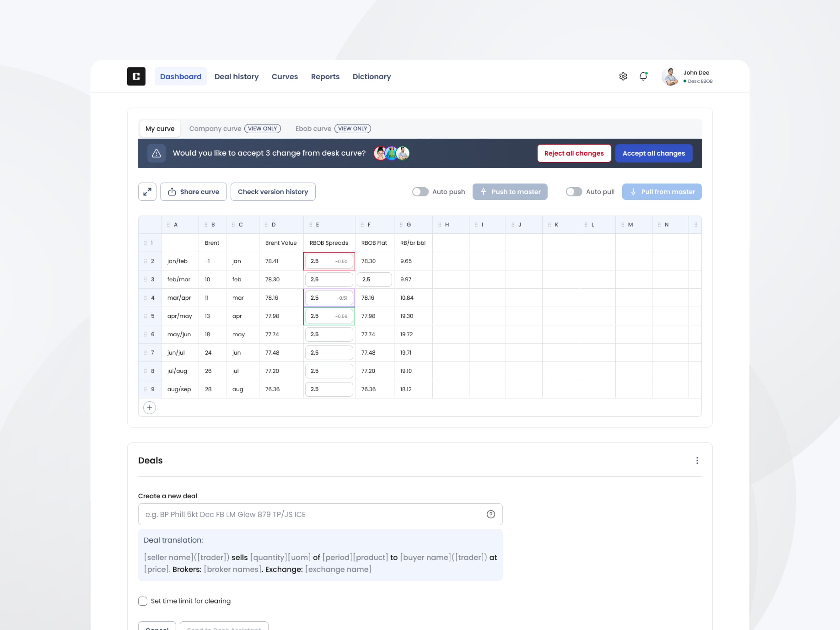Click John Dee profile avatar
840x630 pixels.
670,76
